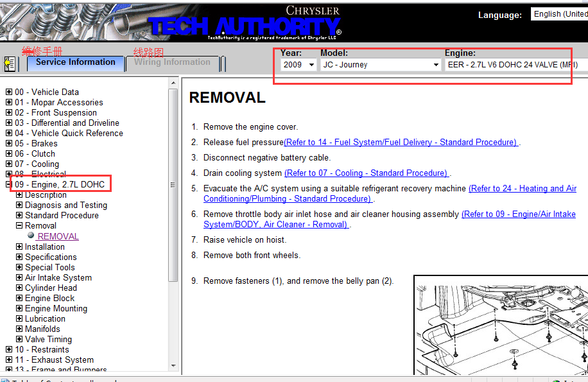Image resolution: width=588 pixels, height=382 pixels.
Task: Select the 02 - Front Suspension tree label
Action: 56,112
